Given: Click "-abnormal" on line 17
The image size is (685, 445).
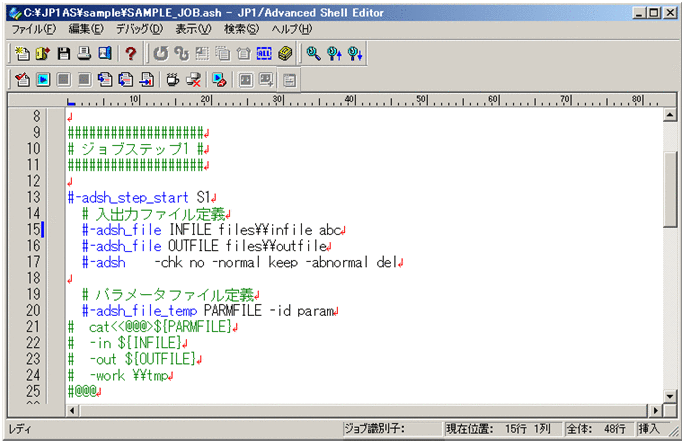Looking at the screenshot, I should point(339,262).
